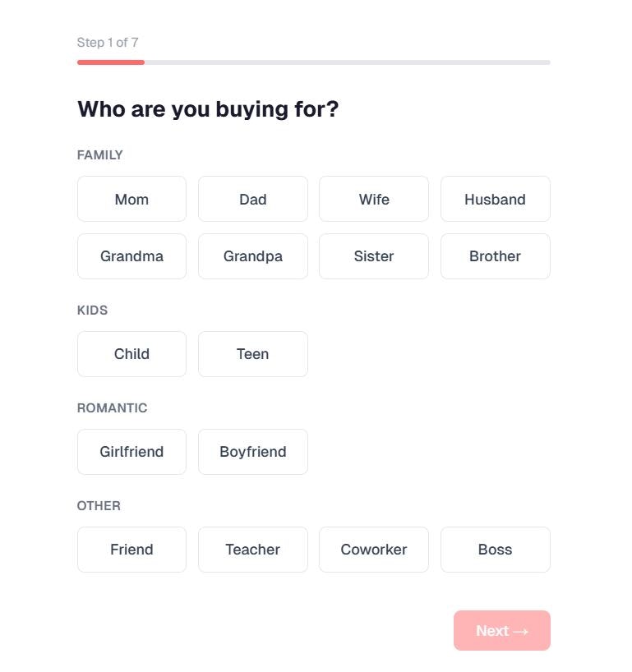Select Child in the Kids section
Viewport: 632px width, 672px height.
(131, 354)
